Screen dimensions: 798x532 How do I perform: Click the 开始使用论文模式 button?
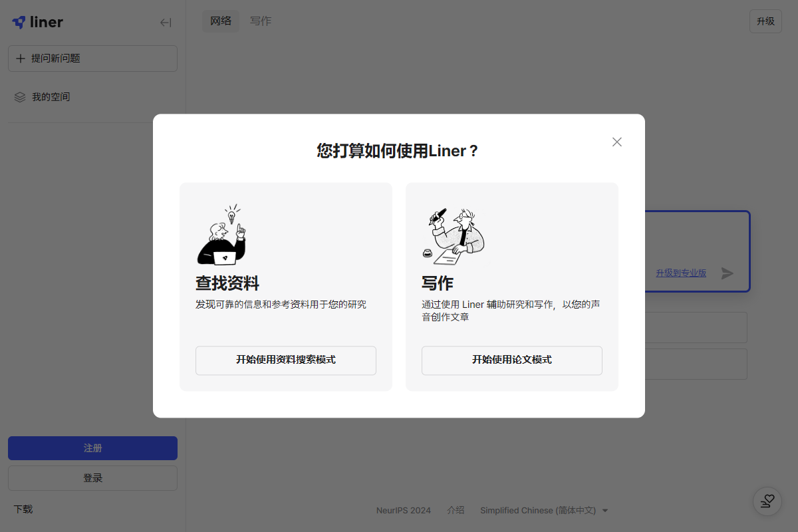[x=511, y=360]
